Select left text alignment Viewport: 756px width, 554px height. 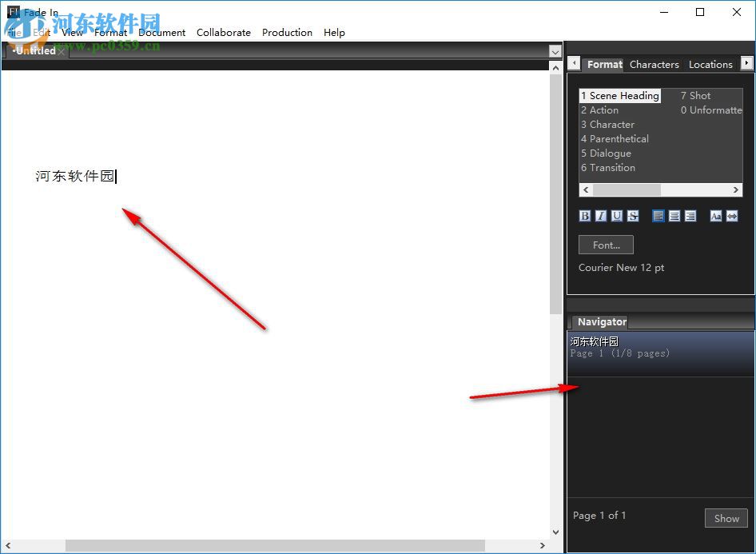click(659, 216)
